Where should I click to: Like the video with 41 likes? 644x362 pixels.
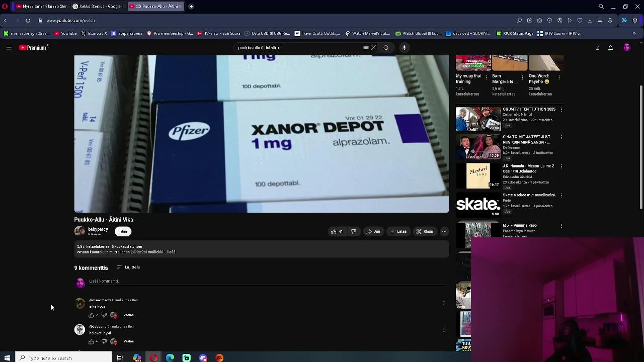pos(337,232)
